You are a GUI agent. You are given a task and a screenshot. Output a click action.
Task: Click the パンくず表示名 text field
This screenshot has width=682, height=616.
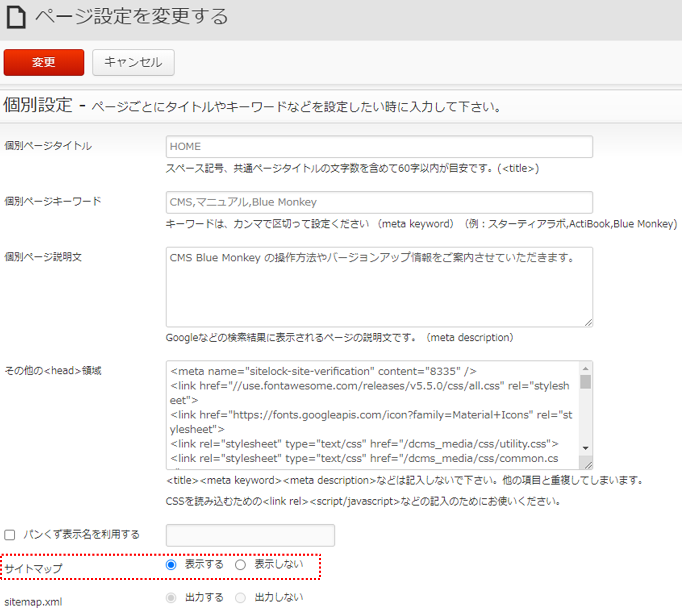(x=250, y=535)
